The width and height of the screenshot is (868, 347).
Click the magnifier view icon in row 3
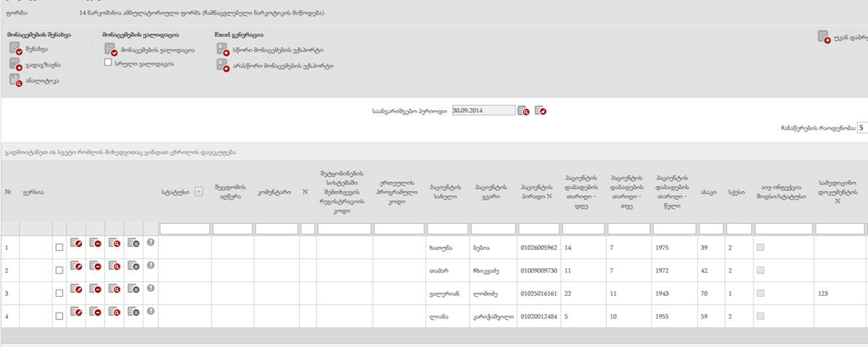115,290
